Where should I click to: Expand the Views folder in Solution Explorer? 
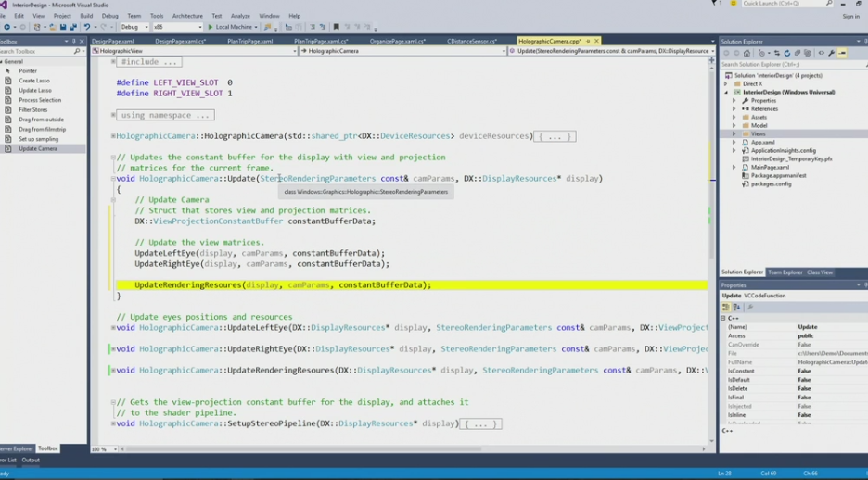tap(734, 133)
